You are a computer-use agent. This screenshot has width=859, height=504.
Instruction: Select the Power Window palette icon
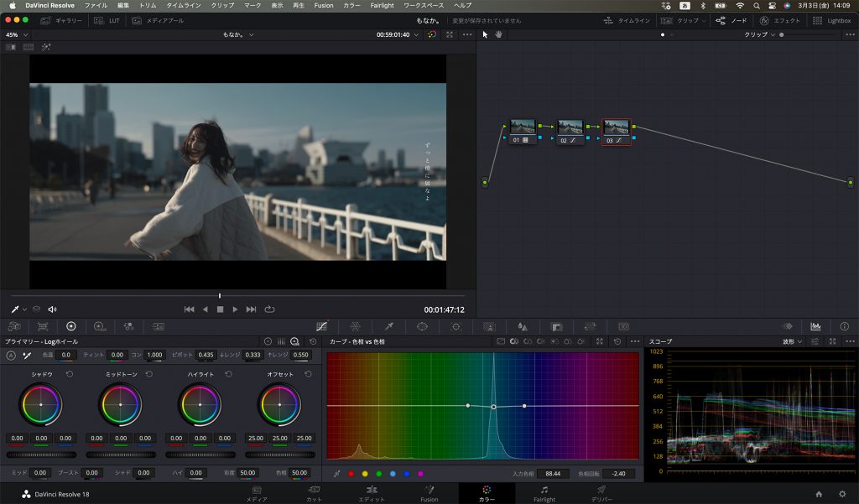point(421,326)
